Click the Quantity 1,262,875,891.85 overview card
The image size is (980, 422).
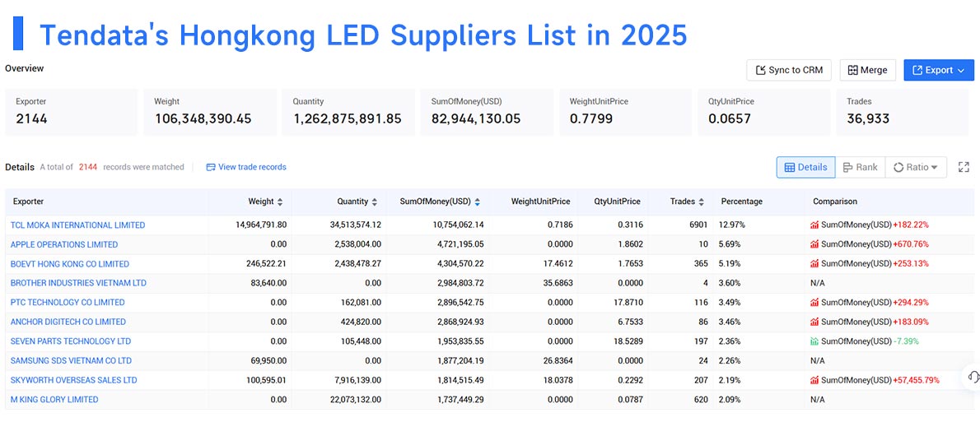point(348,112)
